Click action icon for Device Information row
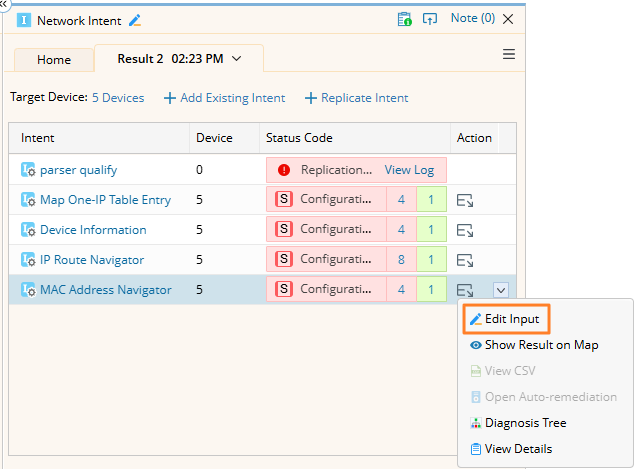Viewport: 639px width, 469px height. (464, 231)
